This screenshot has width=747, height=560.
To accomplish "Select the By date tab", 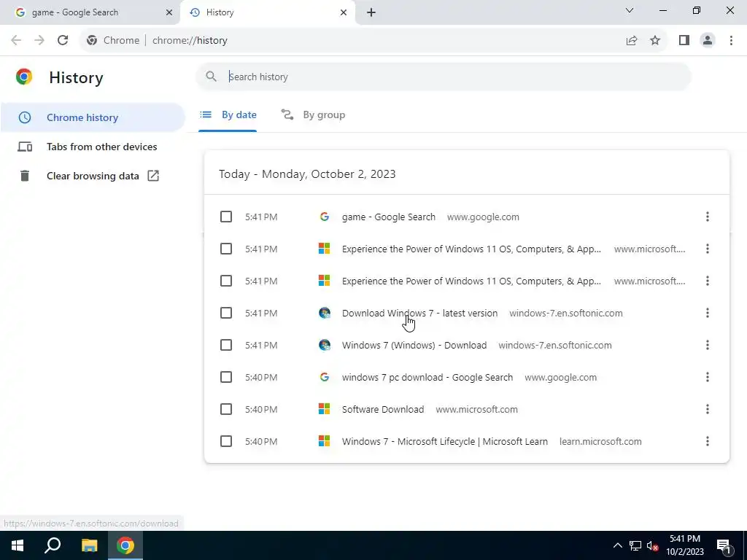I will (x=228, y=115).
